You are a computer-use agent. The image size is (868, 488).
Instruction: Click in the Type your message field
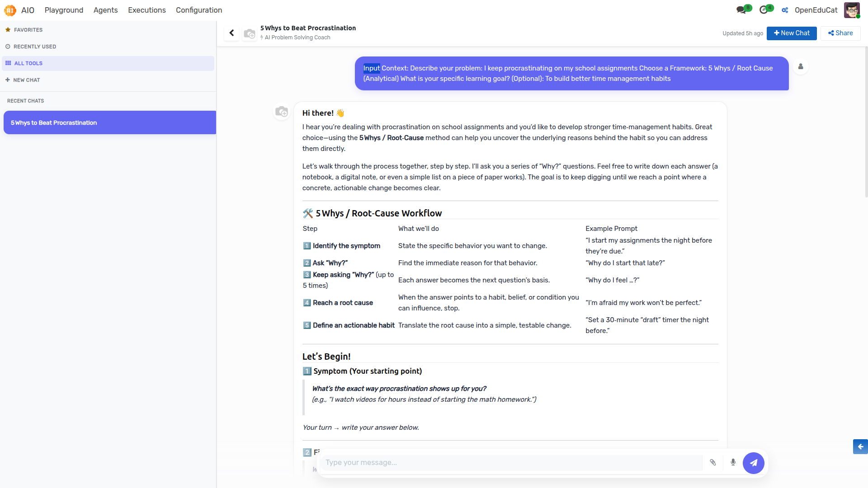pos(511,462)
